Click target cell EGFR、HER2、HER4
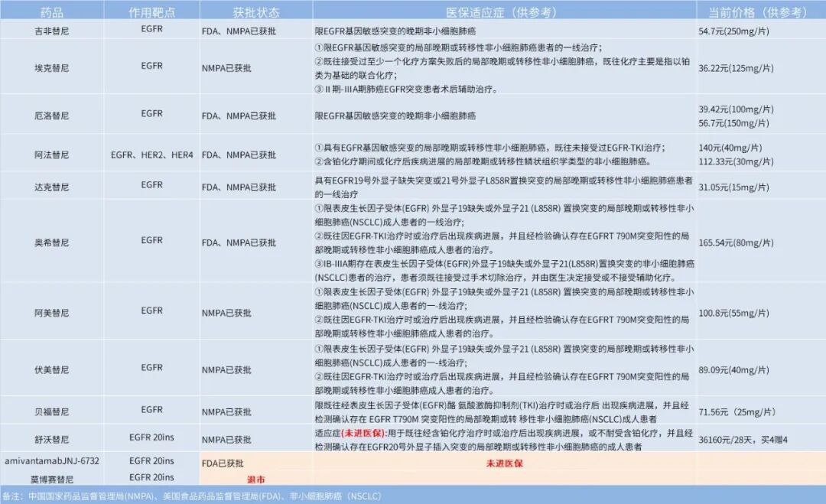The width and height of the screenshot is (826, 504). click(151, 154)
